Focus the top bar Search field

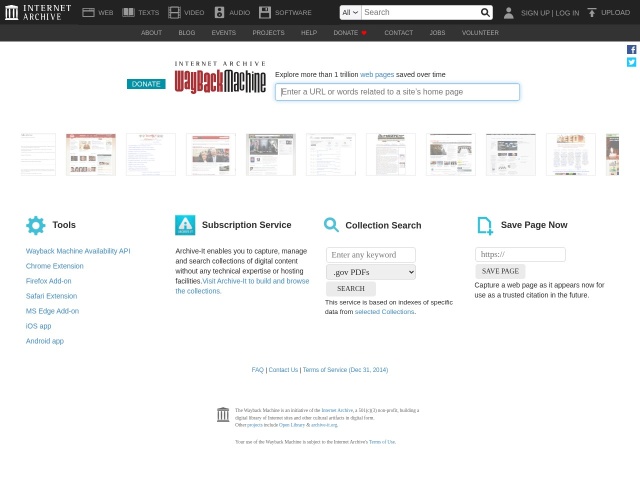pyautogui.click(x=420, y=13)
